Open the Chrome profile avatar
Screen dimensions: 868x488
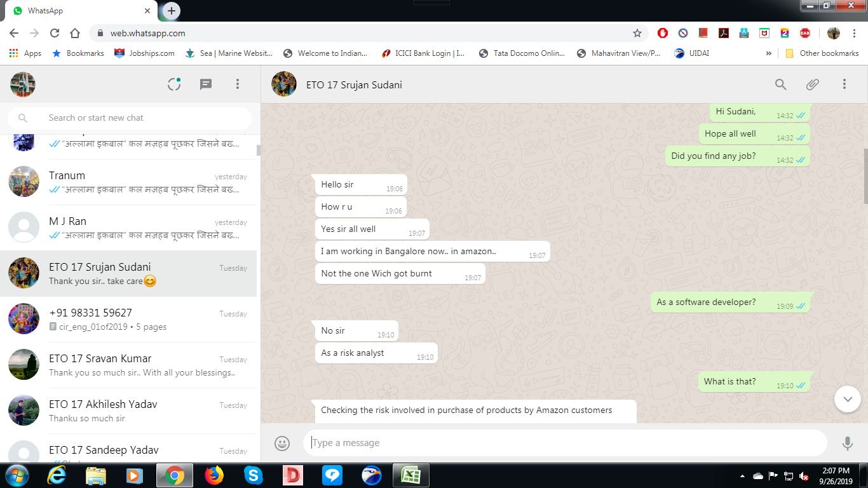tap(834, 33)
